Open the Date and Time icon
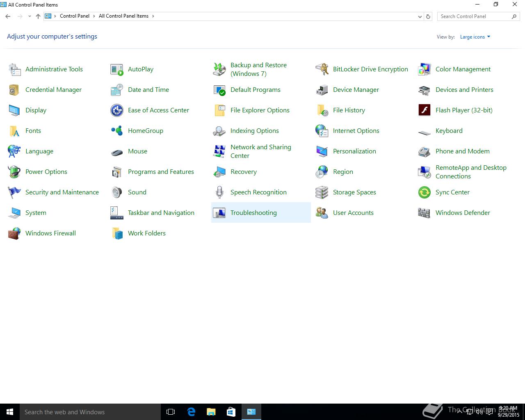The height and width of the screenshot is (420, 525). (x=117, y=90)
